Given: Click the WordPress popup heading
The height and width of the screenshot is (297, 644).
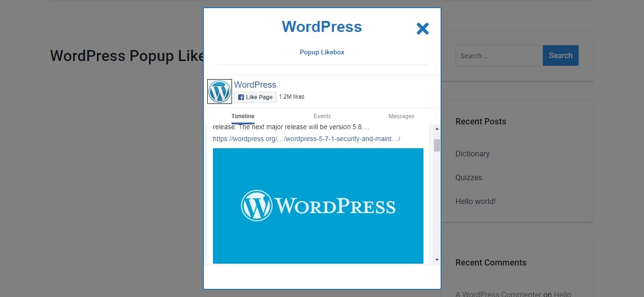Looking at the screenshot, I should tap(322, 26).
